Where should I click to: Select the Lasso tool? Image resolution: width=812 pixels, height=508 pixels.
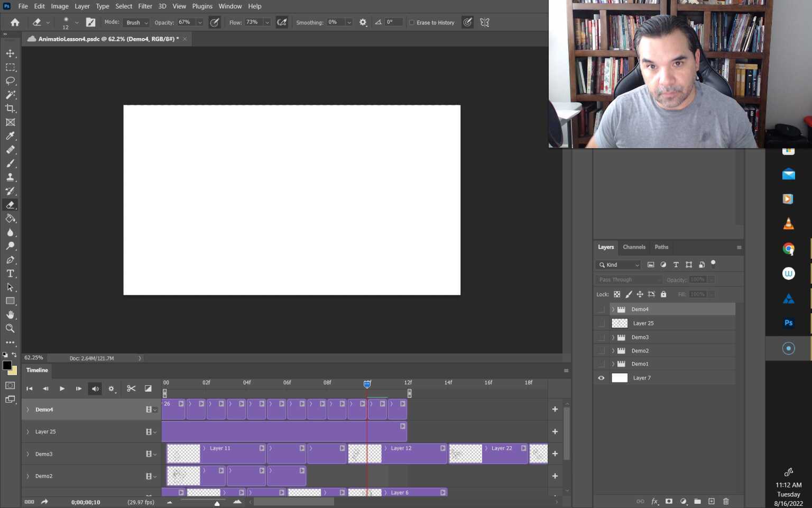(x=10, y=81)
